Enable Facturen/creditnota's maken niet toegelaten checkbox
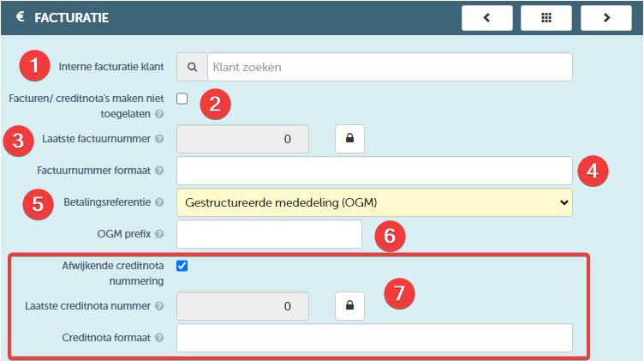The height and width of the screenshot is (361, 644). [182, 99]
